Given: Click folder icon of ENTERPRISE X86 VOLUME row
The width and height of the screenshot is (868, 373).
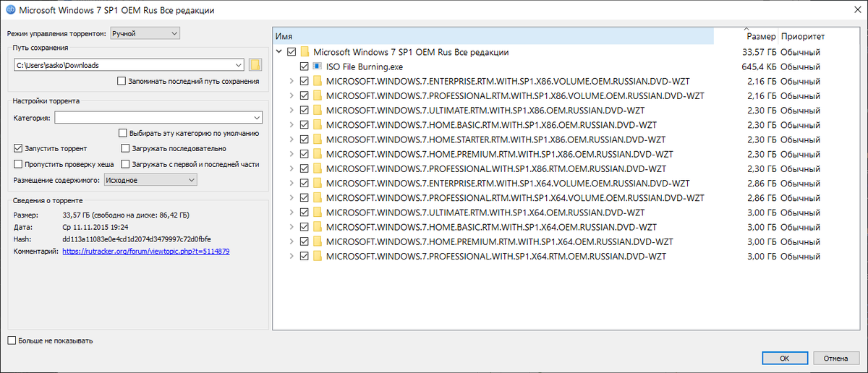Looking at the screenshot, I should click(318, 80).
